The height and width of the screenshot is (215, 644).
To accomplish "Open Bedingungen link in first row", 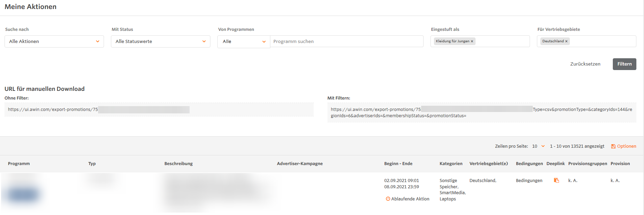I will coord(529,181).
